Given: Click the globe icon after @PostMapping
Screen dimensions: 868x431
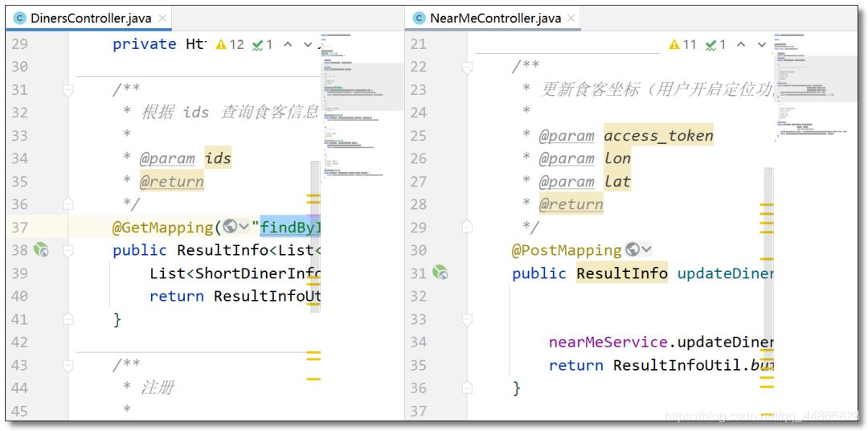Looking at the screenshot, I should pyautogui.click(x=633, y=250).
